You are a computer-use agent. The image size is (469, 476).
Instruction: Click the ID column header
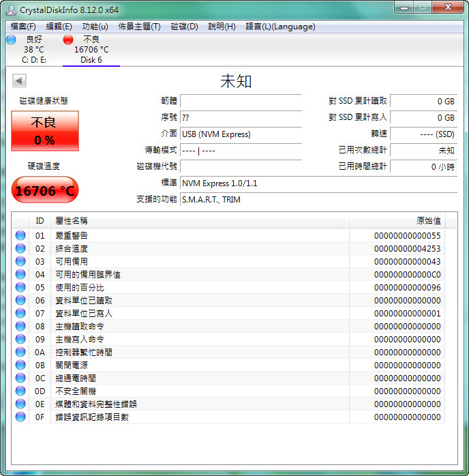tap(40, 221)
